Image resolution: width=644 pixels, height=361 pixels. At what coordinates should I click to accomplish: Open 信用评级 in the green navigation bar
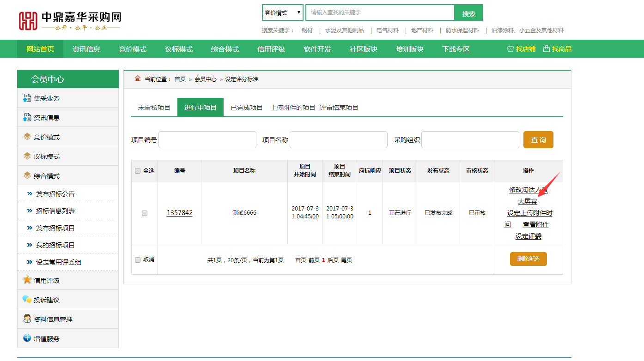(271, 49)
